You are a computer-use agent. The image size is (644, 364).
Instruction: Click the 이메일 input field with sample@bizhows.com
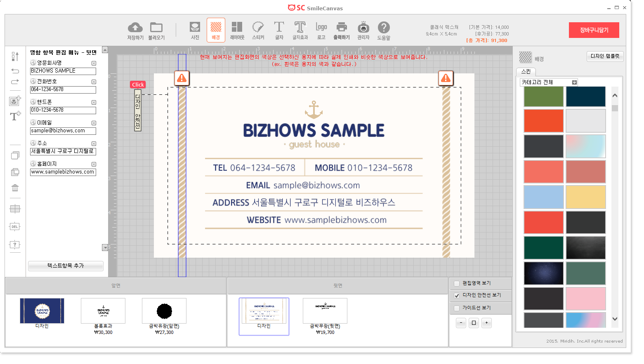click(63, 131)
